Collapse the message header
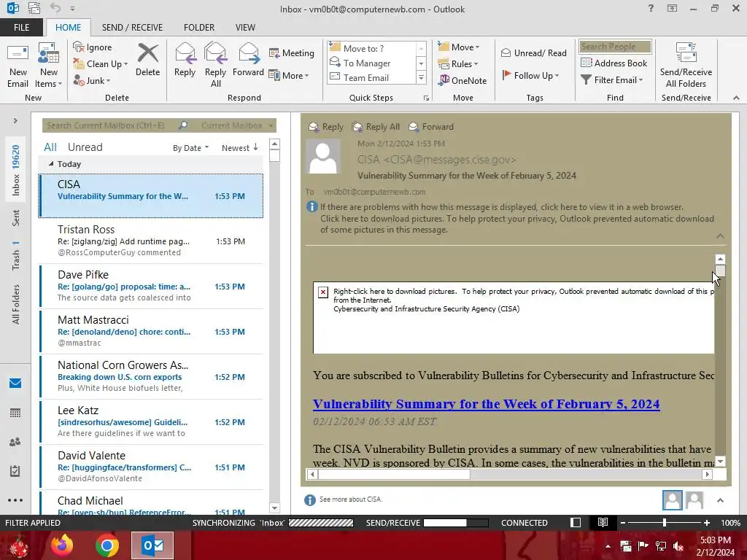Image resolution: width=747 pixels, height=560 pixels. 720,236
